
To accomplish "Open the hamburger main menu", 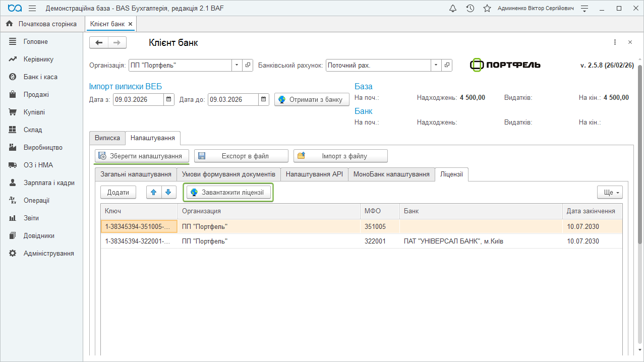I will 32,9.
